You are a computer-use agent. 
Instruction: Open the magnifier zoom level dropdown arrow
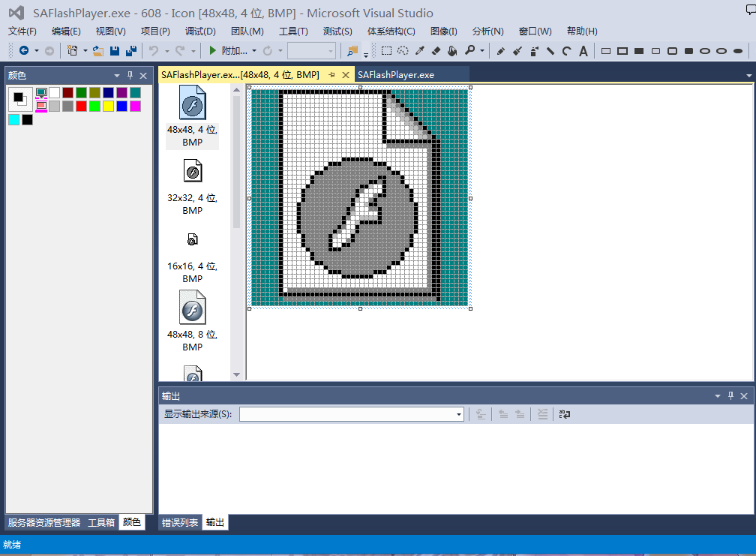tap(482, 50)
